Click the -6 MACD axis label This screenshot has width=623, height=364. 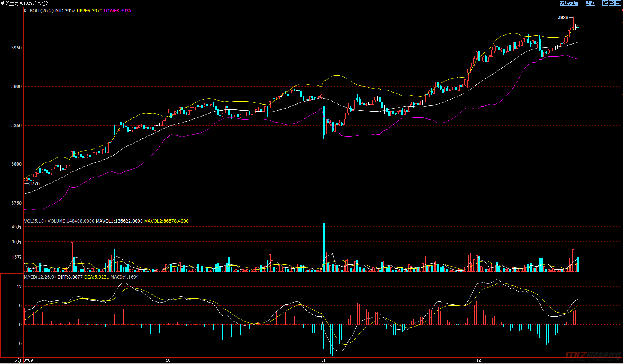(19, 343)
